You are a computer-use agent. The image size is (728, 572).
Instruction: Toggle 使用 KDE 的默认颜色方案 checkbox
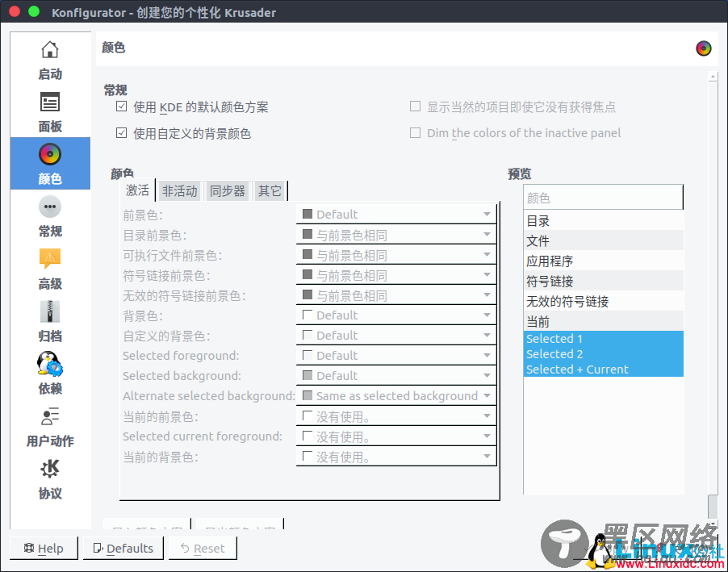(x=121, y=106)
